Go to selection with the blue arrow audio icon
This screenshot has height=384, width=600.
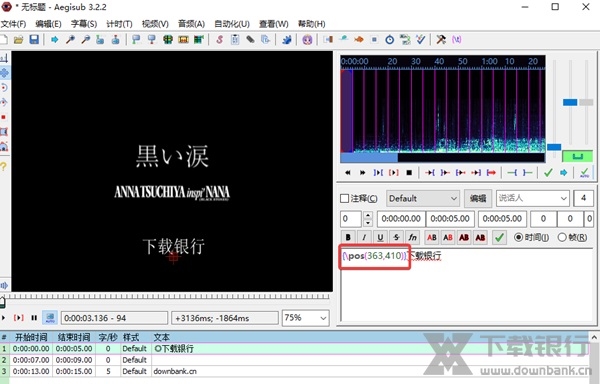tap(563, 173)
